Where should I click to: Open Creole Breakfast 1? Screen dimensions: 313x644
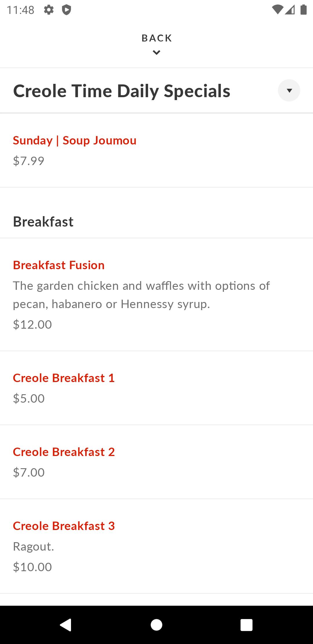click(156, 388)
